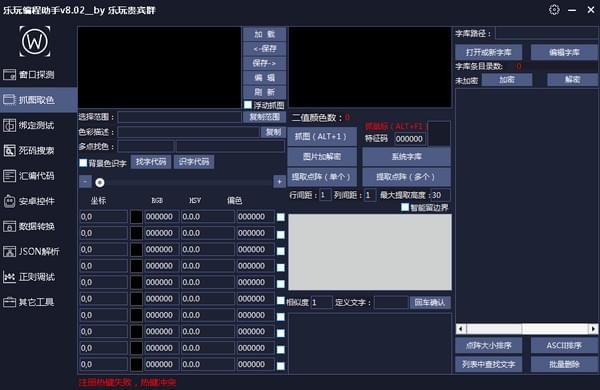Click the minus button left of slider
Viewport: 600px width, 390px height.
click(x=85, y=182)
